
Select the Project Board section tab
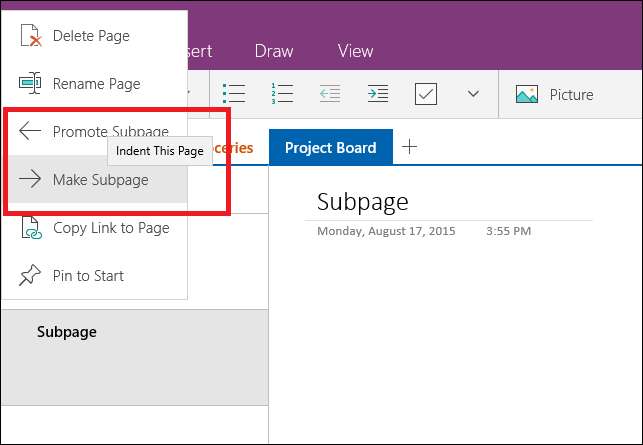point(330,148)
